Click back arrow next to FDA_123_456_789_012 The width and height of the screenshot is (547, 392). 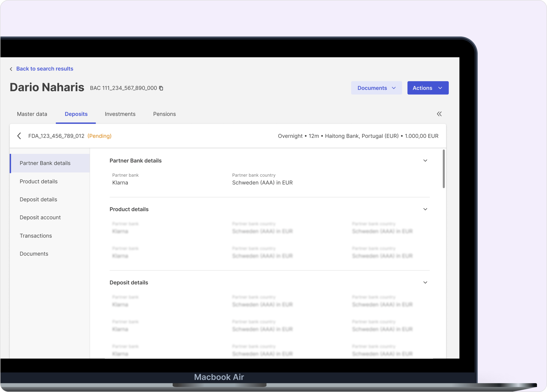tap(19, 136)
